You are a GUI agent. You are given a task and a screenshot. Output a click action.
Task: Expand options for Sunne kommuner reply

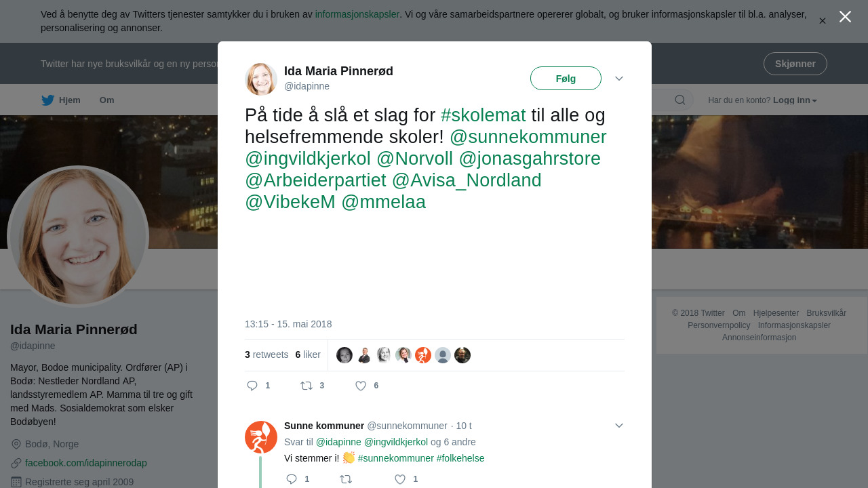coord(619,426)
